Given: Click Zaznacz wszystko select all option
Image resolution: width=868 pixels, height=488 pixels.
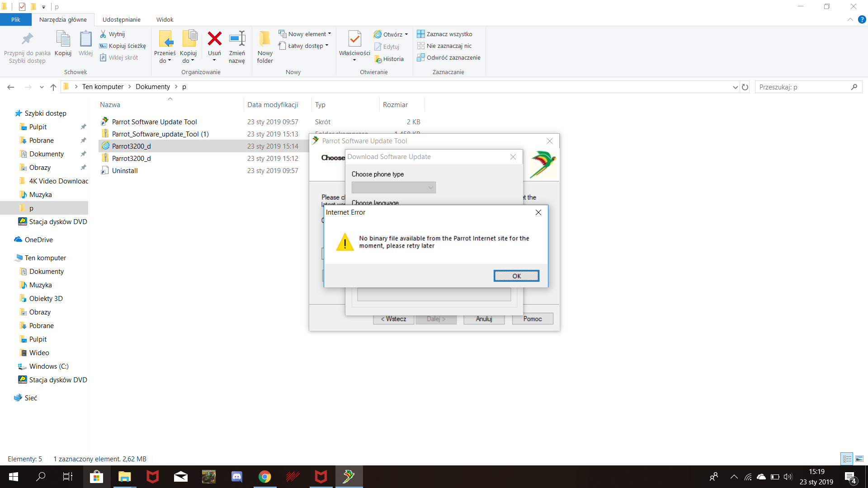Looking at the screenshot, I should pos(449,34).
